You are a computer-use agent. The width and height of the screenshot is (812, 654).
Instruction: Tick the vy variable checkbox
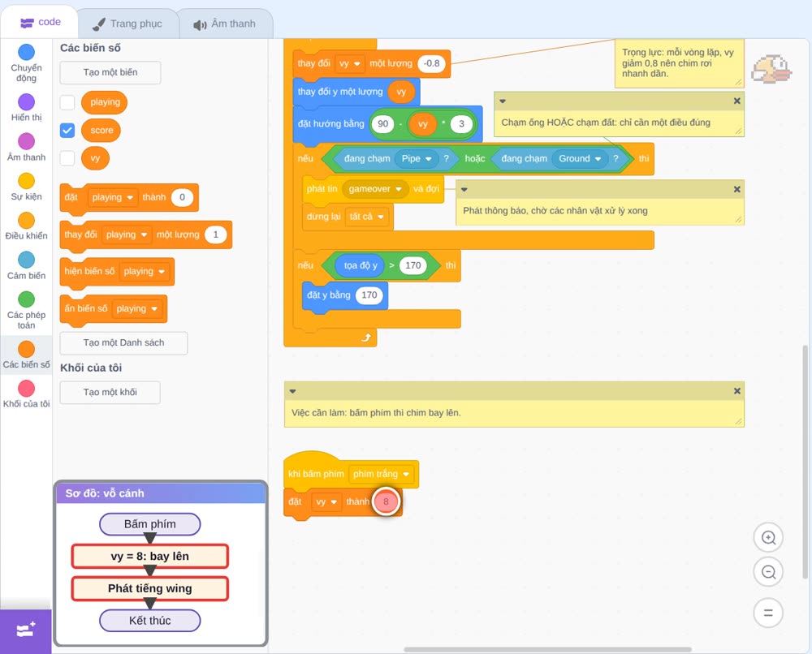click(x=67, y=158)
